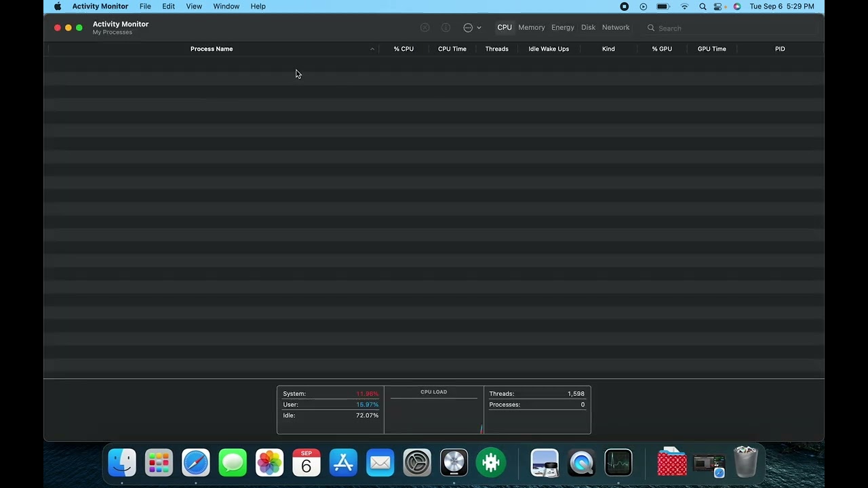Click the green zoom window button
The height and width of the screenshot is (488, 868).
coord(79,28)
